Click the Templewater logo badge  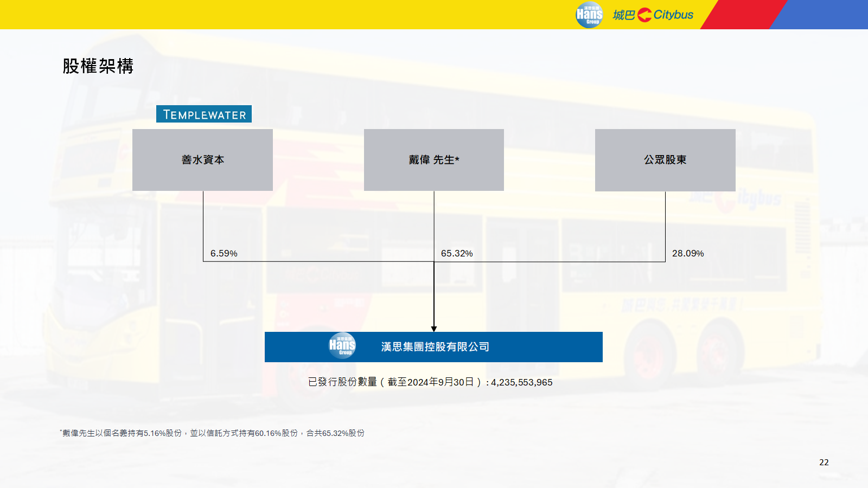[x=204, y=114]
